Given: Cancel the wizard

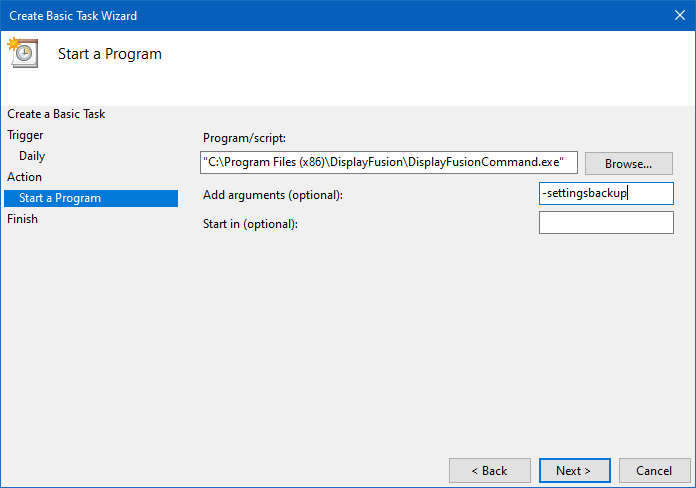Looking at the screenshot, I should [654, 470].
